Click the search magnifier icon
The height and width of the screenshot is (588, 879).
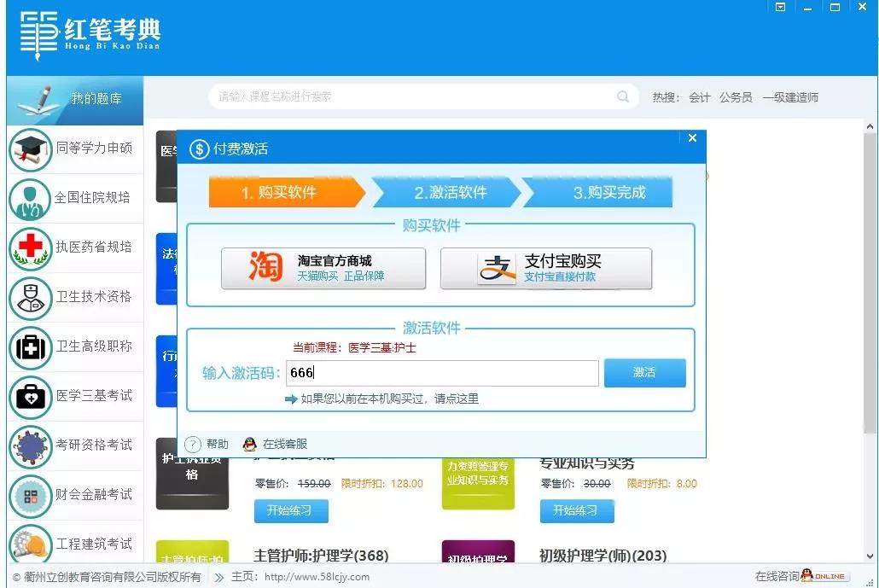622,96
